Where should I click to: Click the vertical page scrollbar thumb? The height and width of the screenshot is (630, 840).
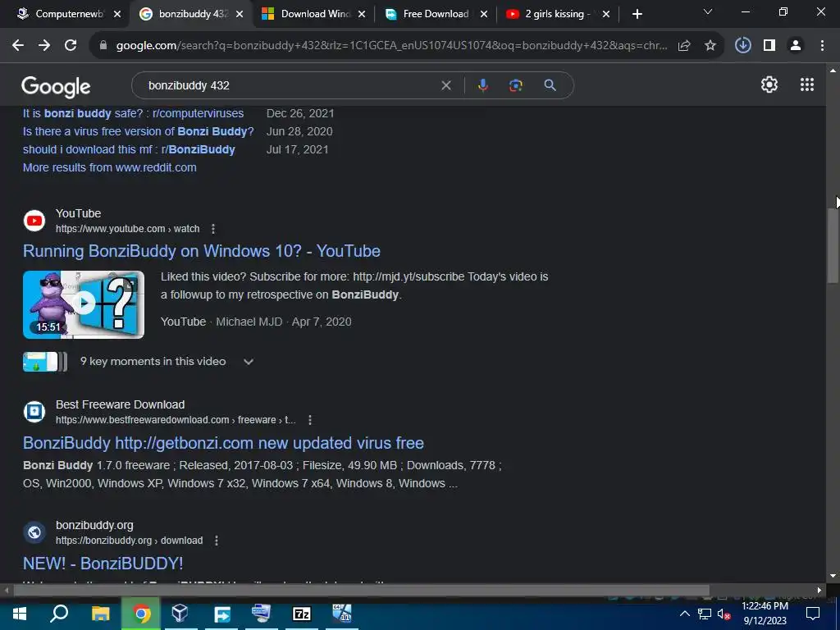[x=833, y=246]
